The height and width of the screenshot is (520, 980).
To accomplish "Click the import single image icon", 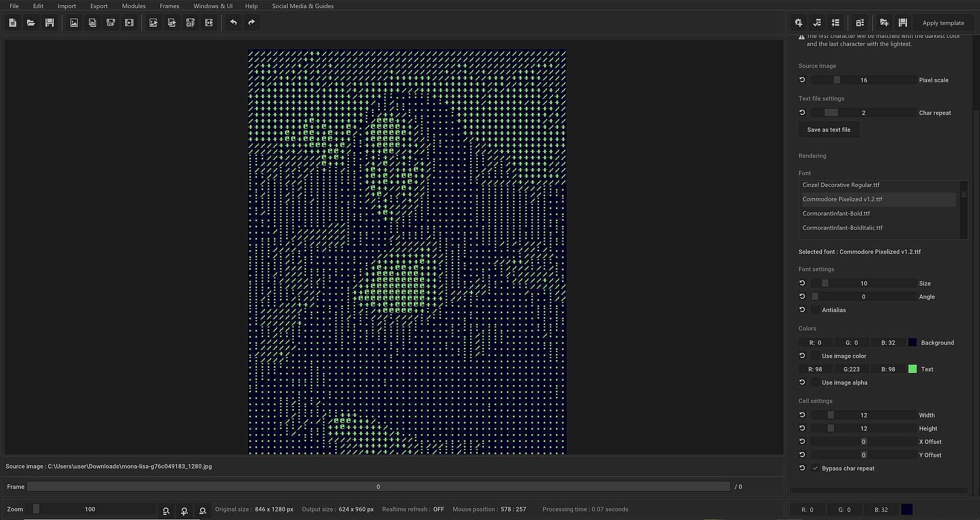I will pyautogui.click(x=74, y=23).
